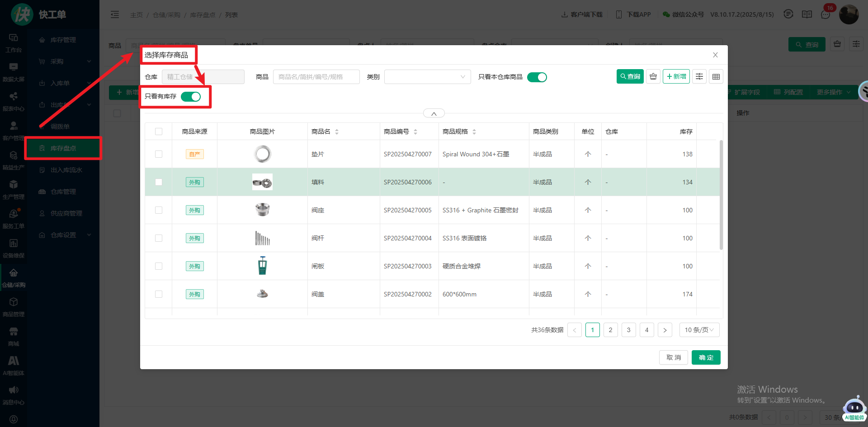Open the 类别 dropdown
868x427 pixels.
(x=427, y=77)
